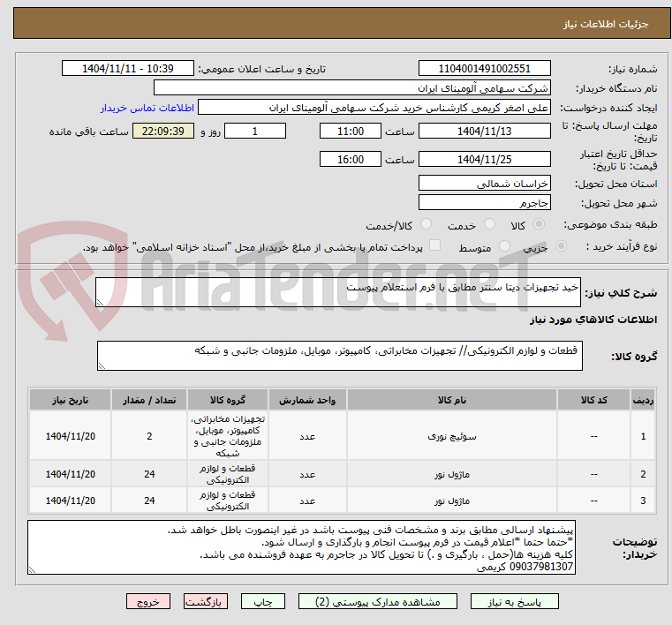672x625 pixels.
Task: Click the ردیف column header
Action: pyautogui.click(x=643, y=400)
